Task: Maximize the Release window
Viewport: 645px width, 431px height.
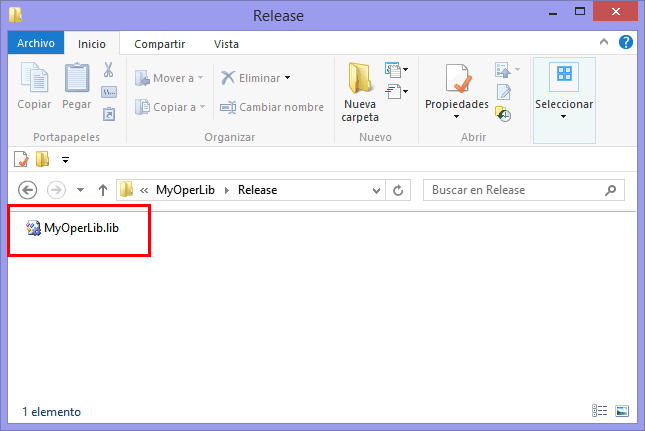Action: (580, 12)
